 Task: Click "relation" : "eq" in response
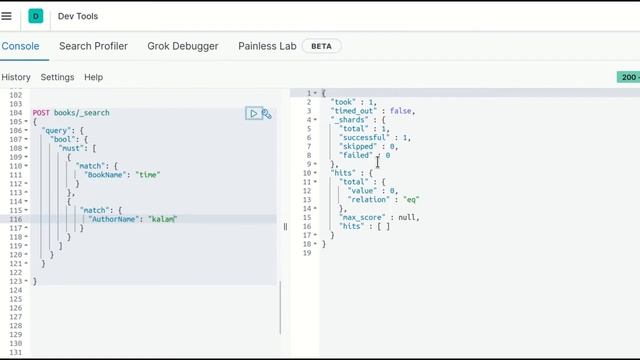pyautogui.click(x=383, y=200)
